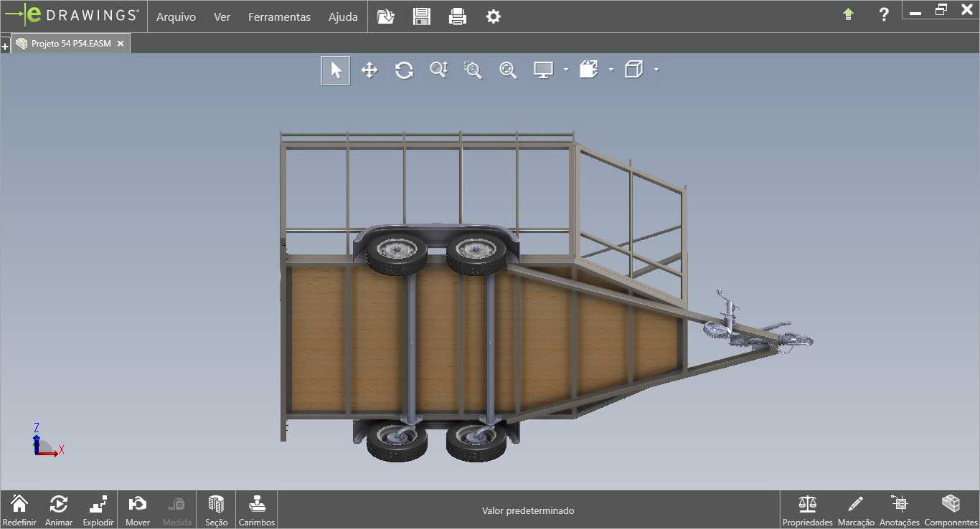
Task: Select the arrow Select tool
Action: click(335, 70)
